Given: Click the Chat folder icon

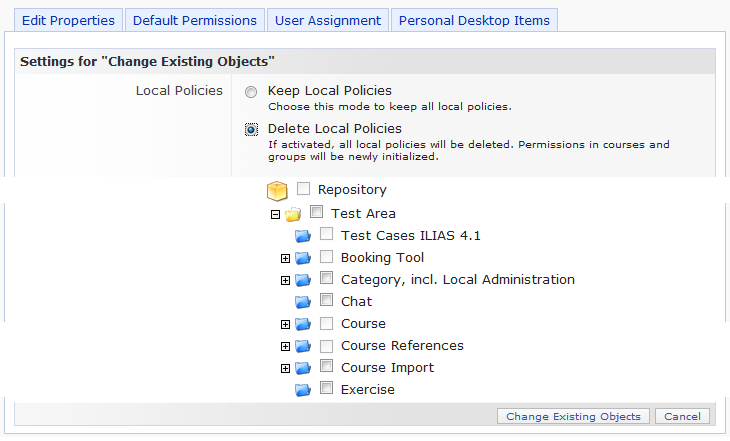Looking at the screenshot, I should 303,302.
